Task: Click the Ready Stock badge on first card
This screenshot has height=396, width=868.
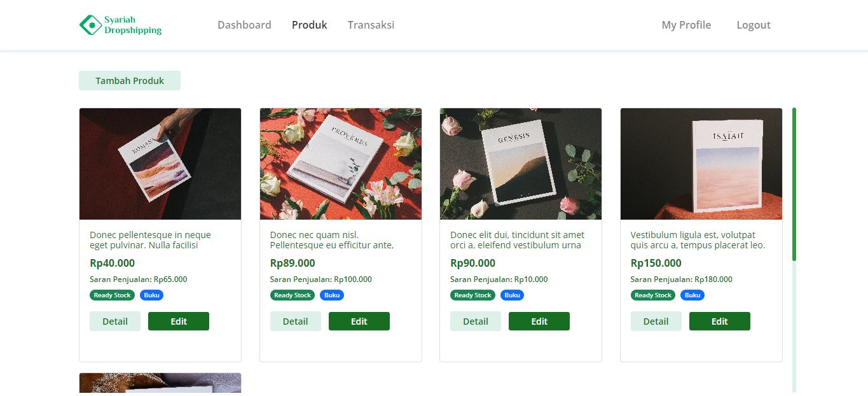Action: pos(112,295)
